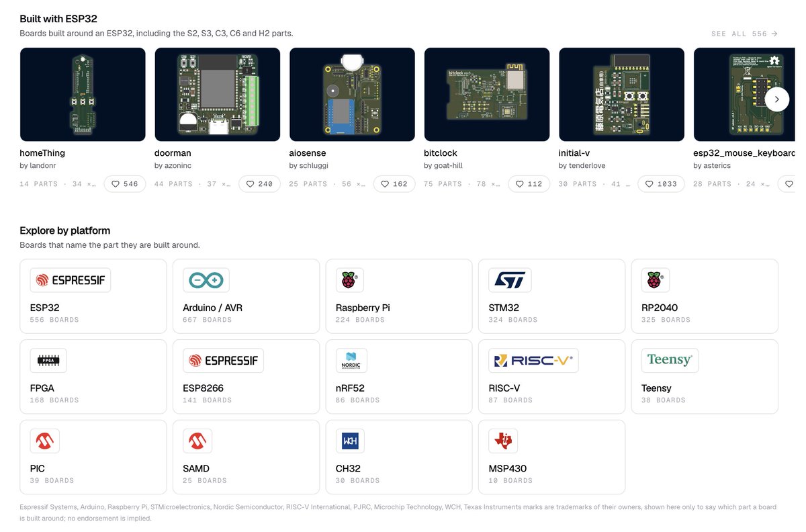Click the WCH logo on CH32 card
Viewport: 806px width, 532px height.
pos(350,441)
